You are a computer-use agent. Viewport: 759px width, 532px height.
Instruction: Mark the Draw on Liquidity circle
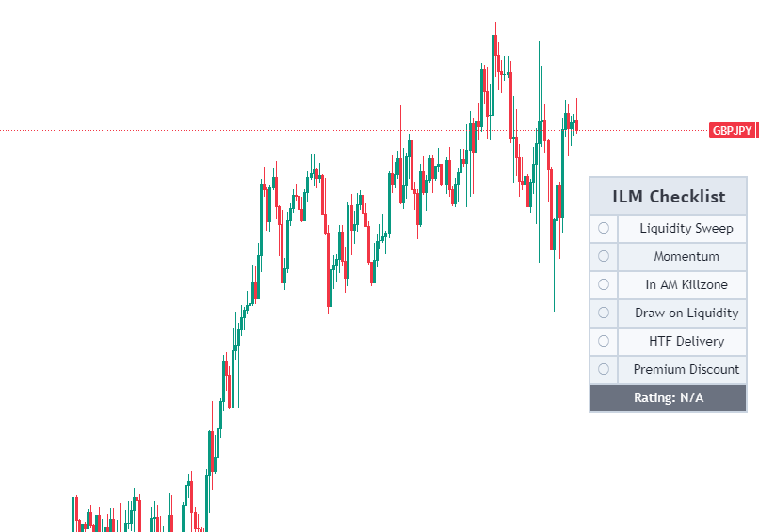604,313
